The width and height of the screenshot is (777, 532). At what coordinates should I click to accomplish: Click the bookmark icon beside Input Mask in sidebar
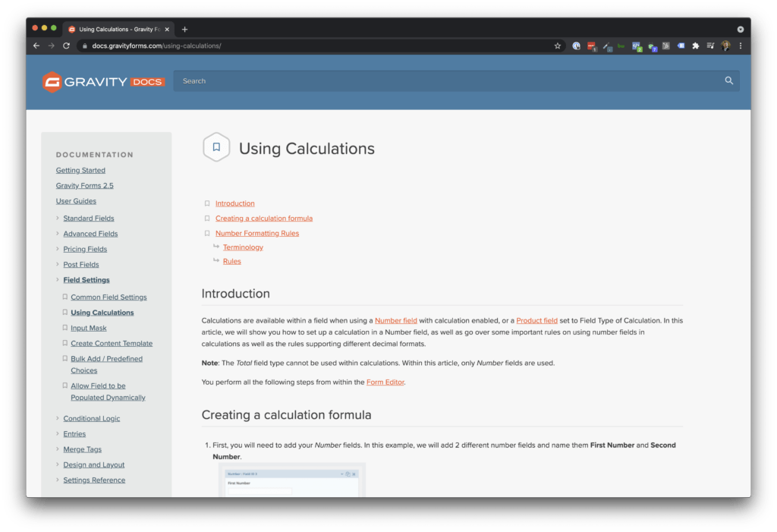coord(64,327)
